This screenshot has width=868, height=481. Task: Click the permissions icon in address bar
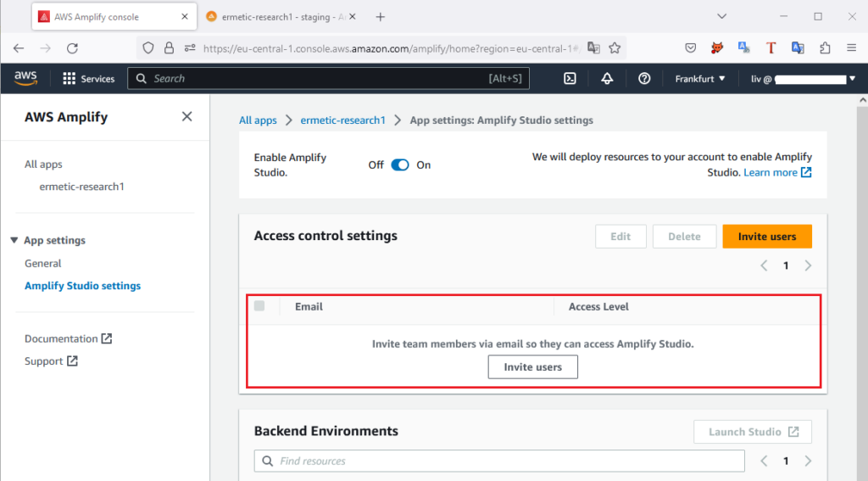tap(190, 48)
